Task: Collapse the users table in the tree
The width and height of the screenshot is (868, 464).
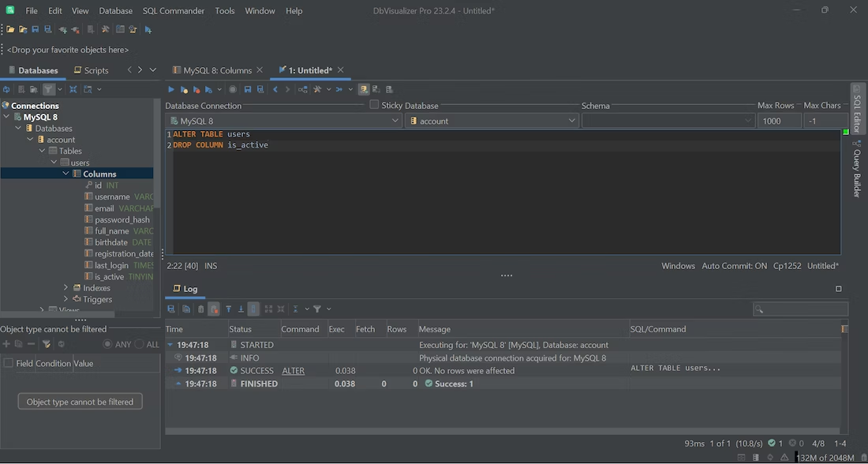Action: point(54,162)
